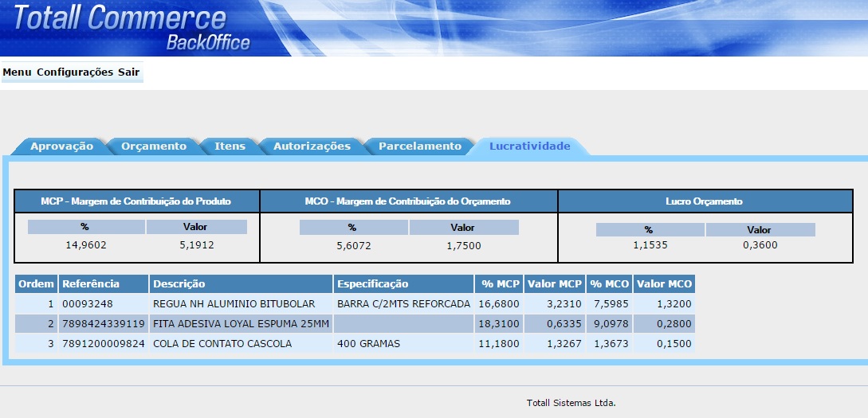Switch to the Aprovação tab

coord(61,146)
